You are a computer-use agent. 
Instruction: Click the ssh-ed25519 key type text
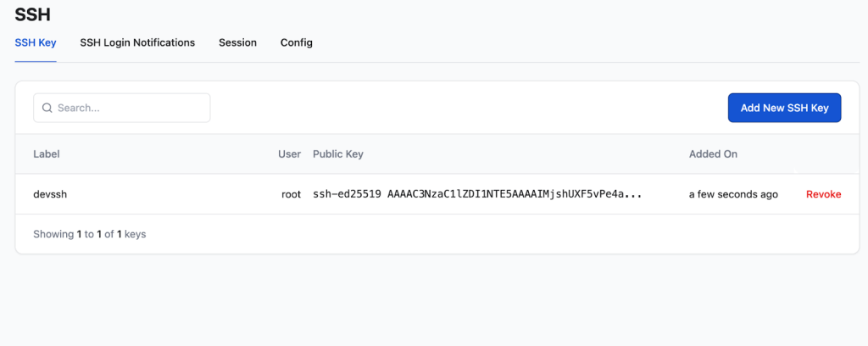[x=346, y=194]
